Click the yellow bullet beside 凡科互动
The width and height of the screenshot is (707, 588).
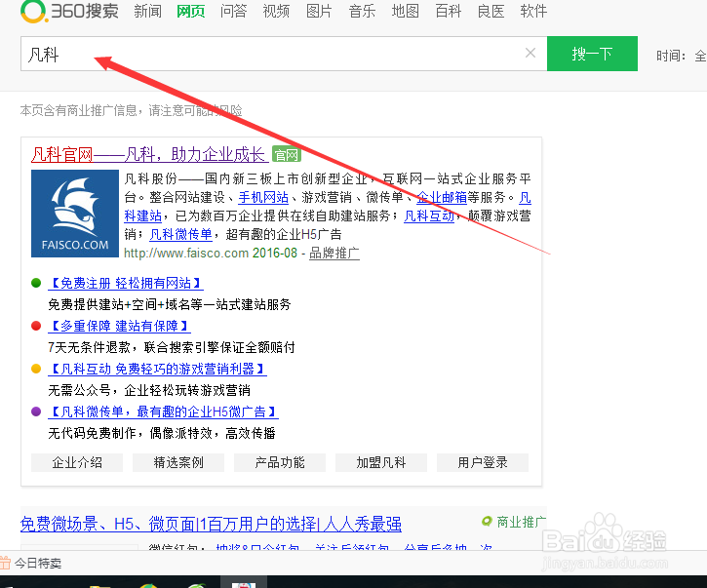[36, 369]
